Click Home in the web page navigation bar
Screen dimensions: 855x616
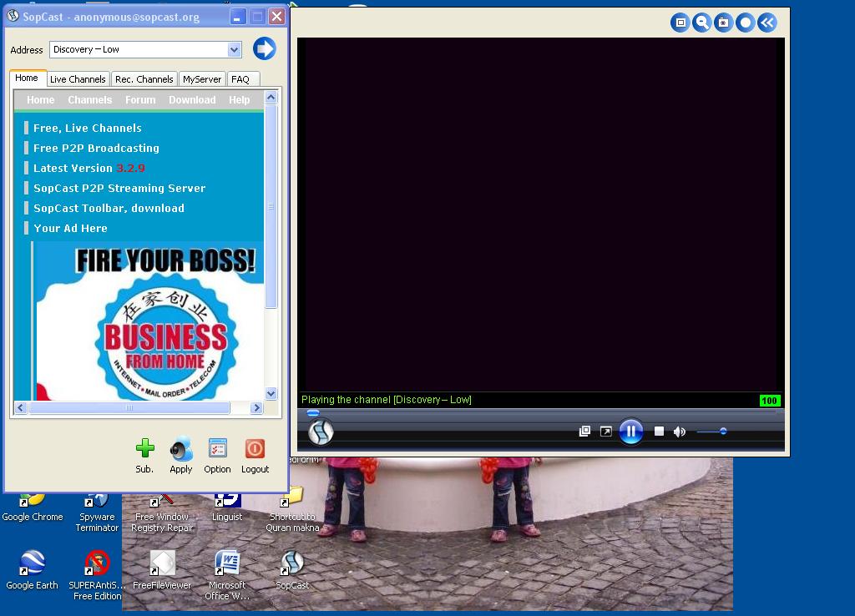click(40, 100)
